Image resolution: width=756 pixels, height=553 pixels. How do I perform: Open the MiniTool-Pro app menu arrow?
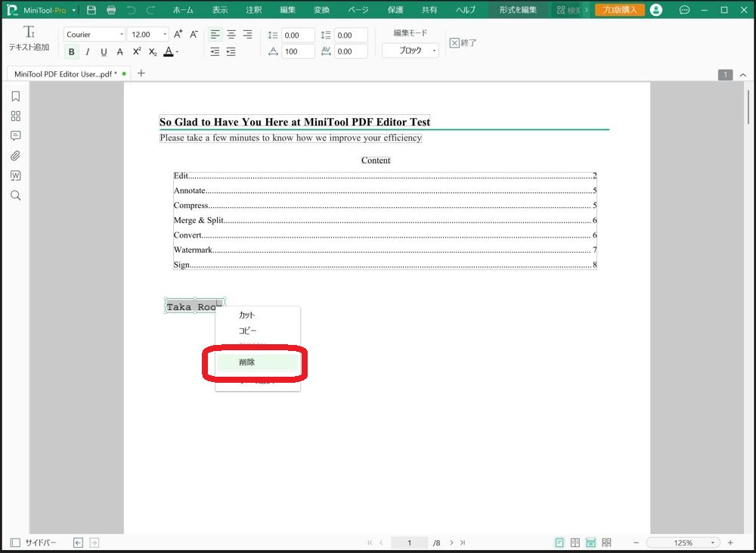click(x=74, y=10)
